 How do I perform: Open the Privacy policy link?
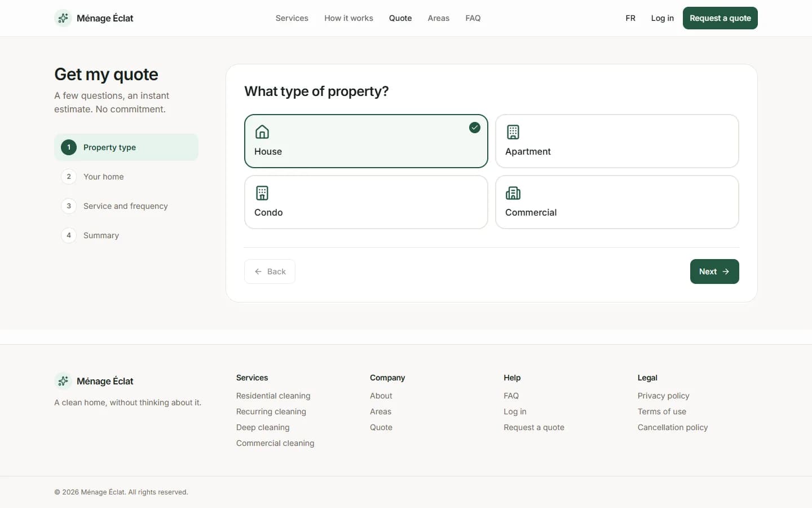click(x=664, y=396)
